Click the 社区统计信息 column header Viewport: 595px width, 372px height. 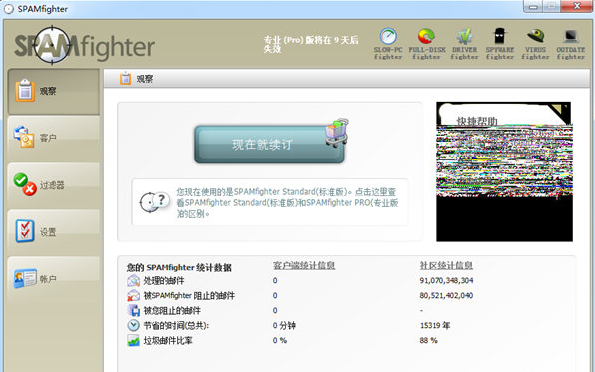446,265
